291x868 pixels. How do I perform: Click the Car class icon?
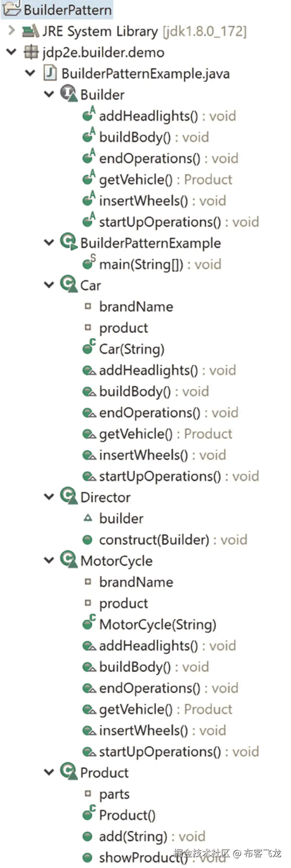pyautogui.click(x=68, y=285)
